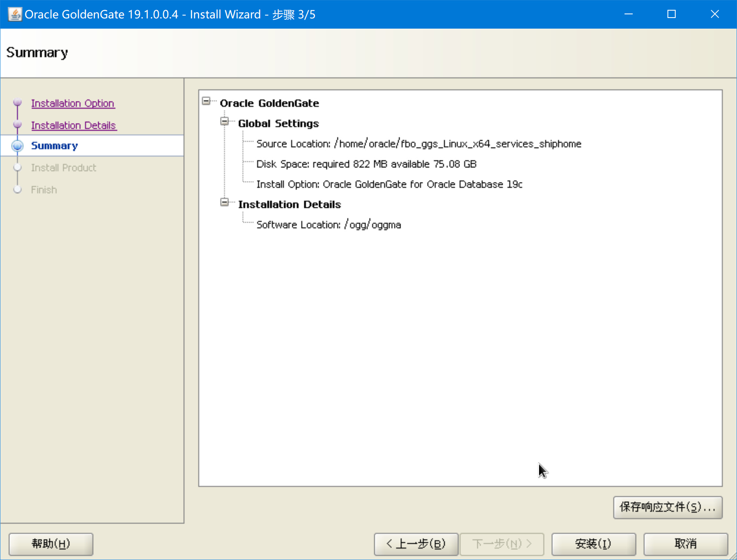This screenshot has height=560, width=737.
Task: Select the Source Location tree row
Action: [x=419, y=144]
